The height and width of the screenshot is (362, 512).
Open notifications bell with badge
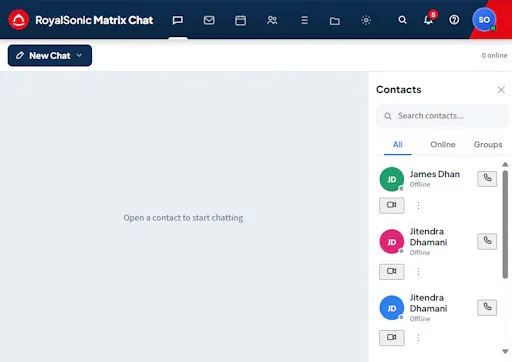429,20
